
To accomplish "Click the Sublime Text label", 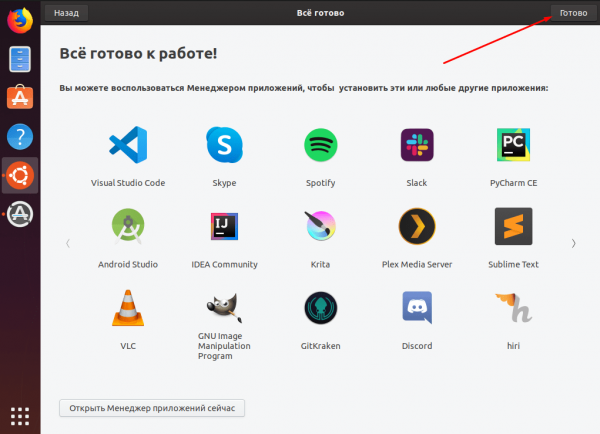I will 514,264.
